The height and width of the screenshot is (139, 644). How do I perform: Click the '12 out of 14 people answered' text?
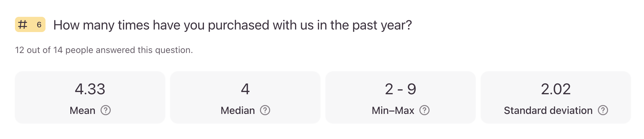pyautogui.click(x=104, y=50)
